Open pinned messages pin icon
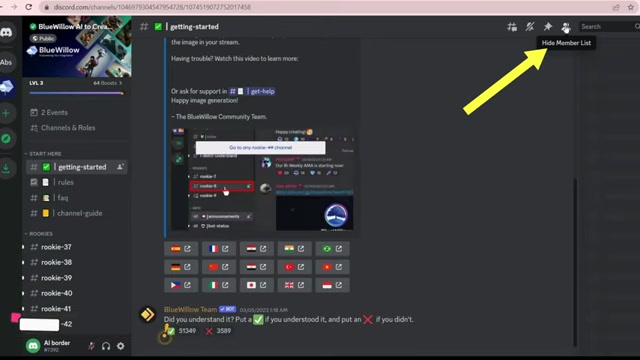640x360 pixels. click(x=548, y=27)
